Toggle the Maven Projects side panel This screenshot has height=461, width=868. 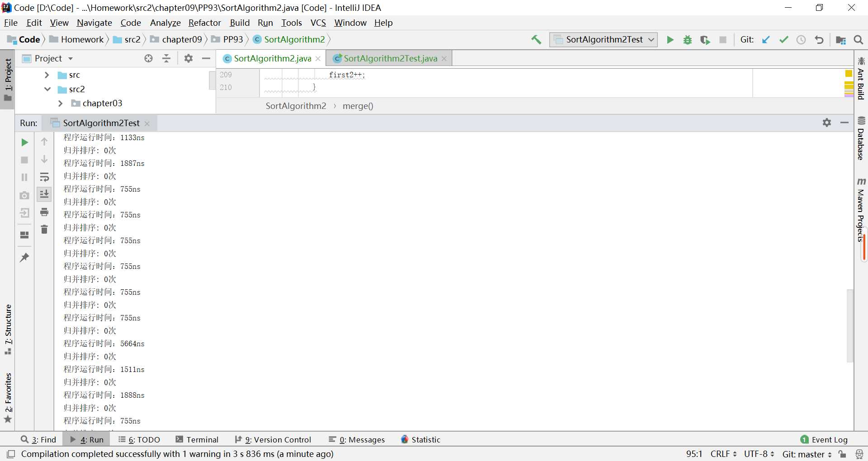[x=861, y=210]
